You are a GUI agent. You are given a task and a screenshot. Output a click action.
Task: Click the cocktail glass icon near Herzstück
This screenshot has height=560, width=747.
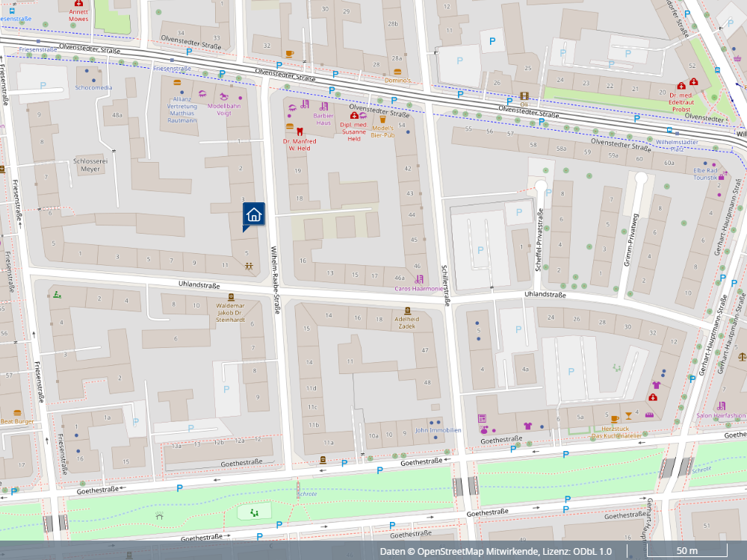(629, 416)
